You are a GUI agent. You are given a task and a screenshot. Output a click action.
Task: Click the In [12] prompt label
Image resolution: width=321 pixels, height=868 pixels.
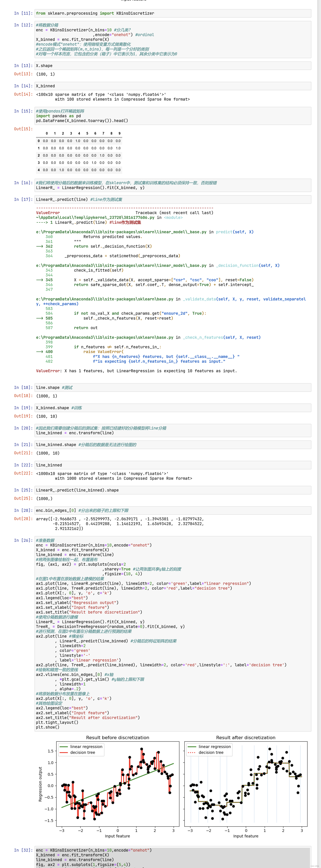tap(23, 25)
